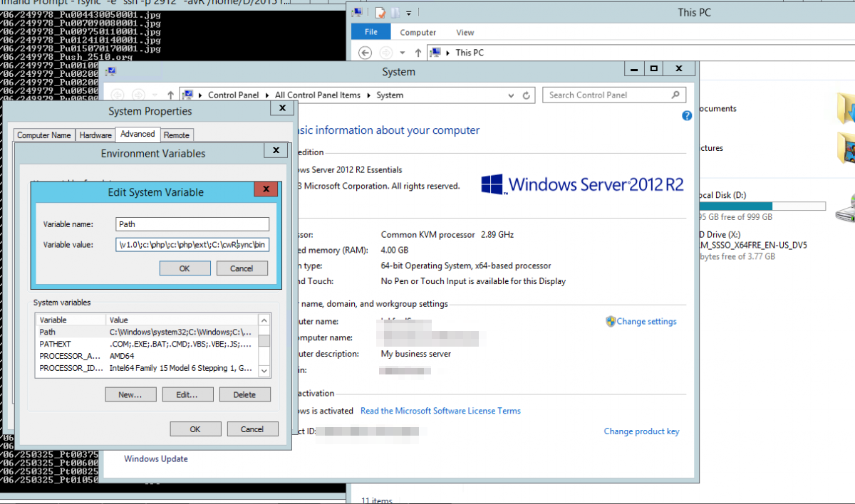Minimize the System window

(x=634, y=68)
